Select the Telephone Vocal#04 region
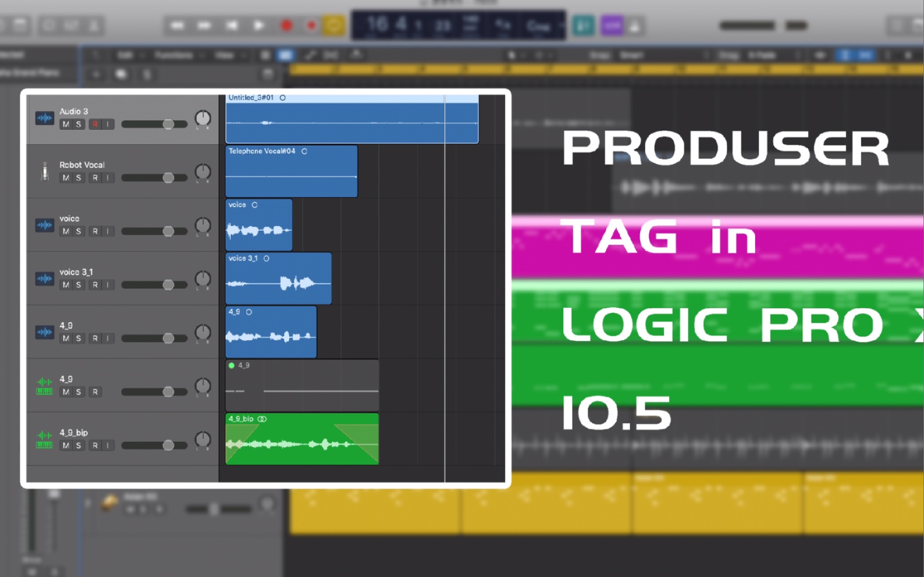This screenshot has width=924, height=577. 291,171
